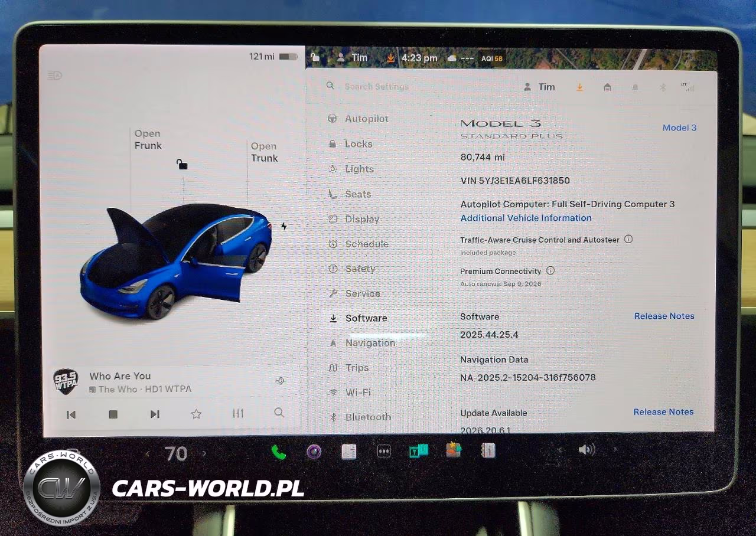Open Display settings
The height and width of the screenshot is (536, 756).
tap(353, 219)
